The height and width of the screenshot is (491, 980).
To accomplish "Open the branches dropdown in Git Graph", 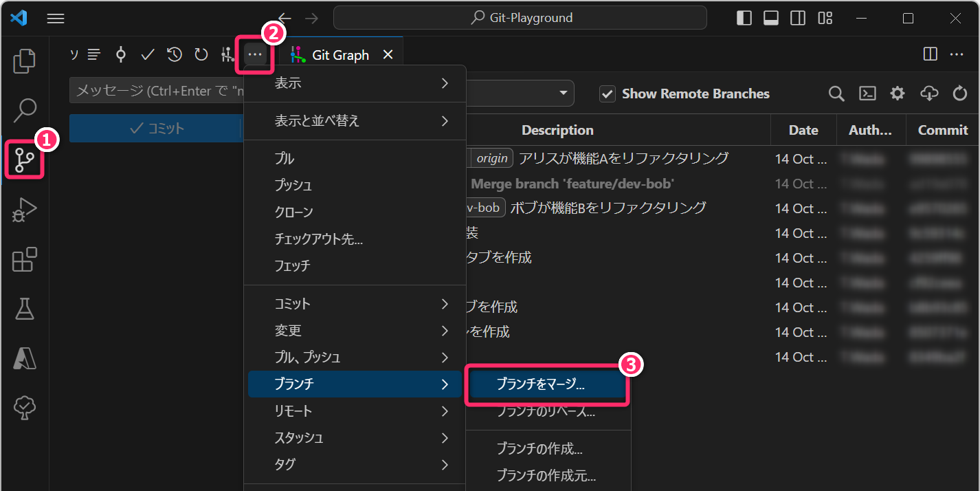I will tap(563, 93).
